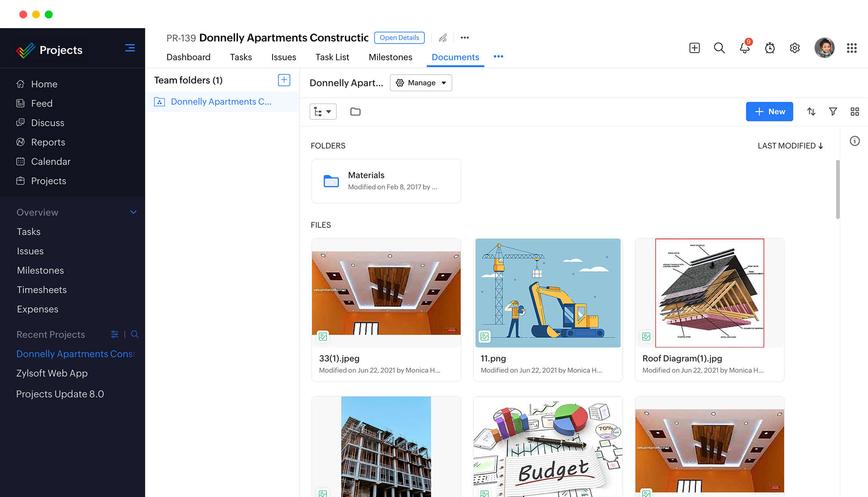This screenshot has width=868, height=497.
Task: Click the notifications bell icon
Action: tap(744, 48)
